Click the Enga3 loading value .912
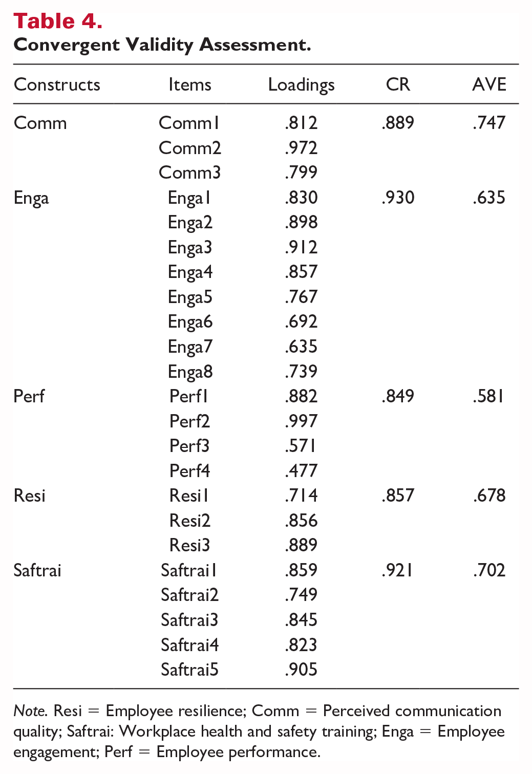The image size is (532, 774). pyautogui.click(x=302, y=247)
